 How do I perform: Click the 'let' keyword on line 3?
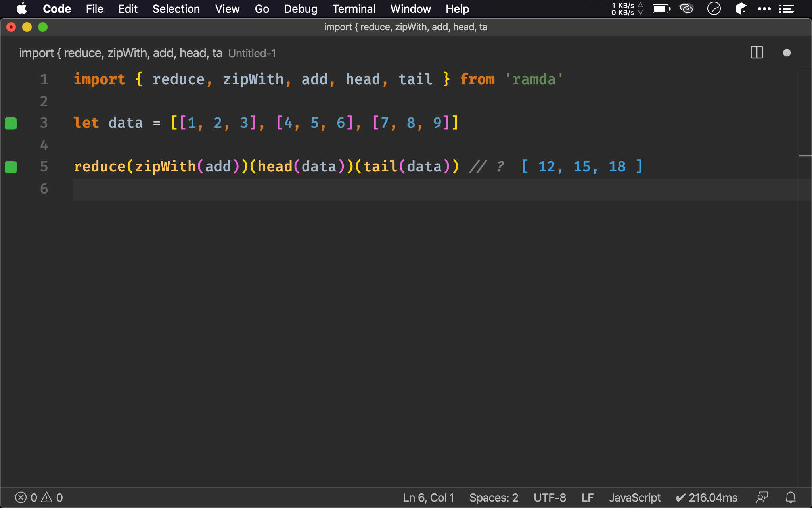pyautogui.click(x=86, y=123)
